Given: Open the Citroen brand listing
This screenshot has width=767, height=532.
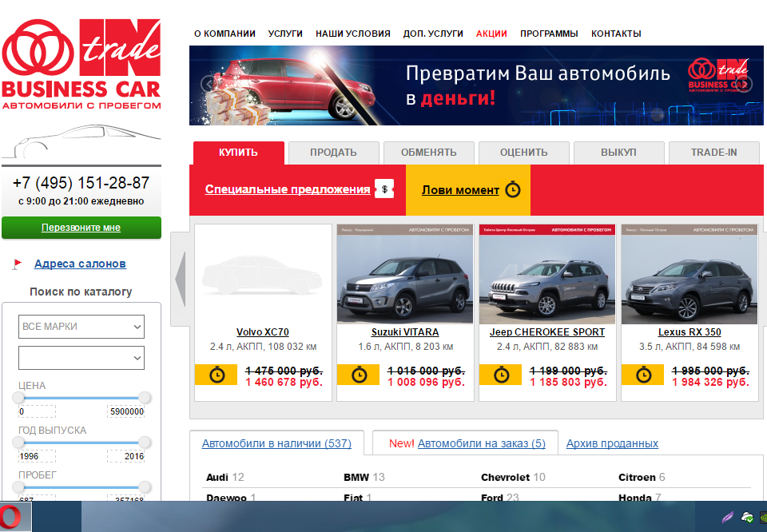Looking at the screenshot, I should point(637,477).
